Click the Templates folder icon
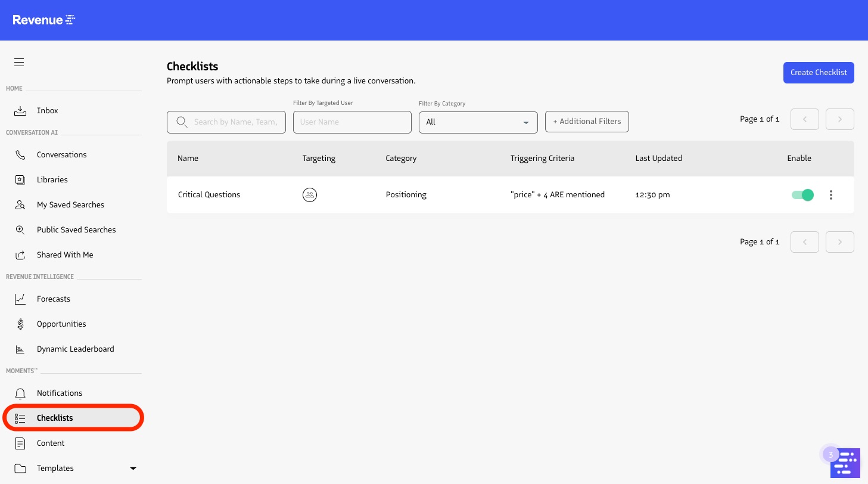 pyautogui.click(x=20, y=468)
